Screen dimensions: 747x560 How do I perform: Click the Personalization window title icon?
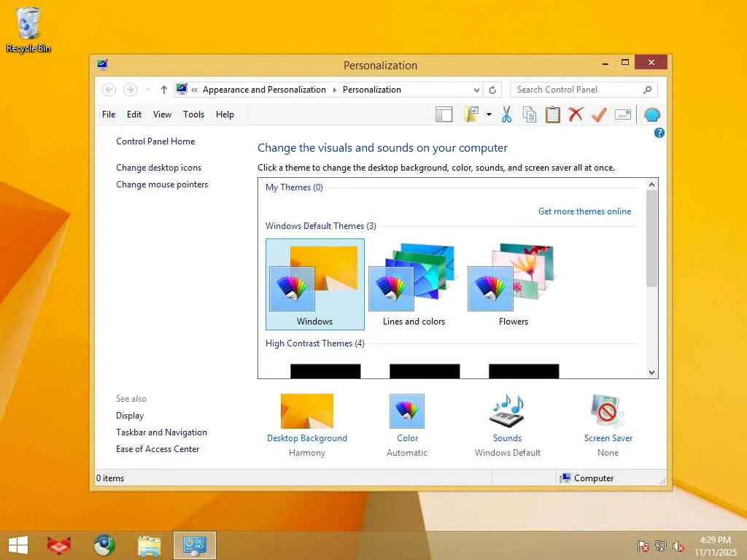point(102,64)
